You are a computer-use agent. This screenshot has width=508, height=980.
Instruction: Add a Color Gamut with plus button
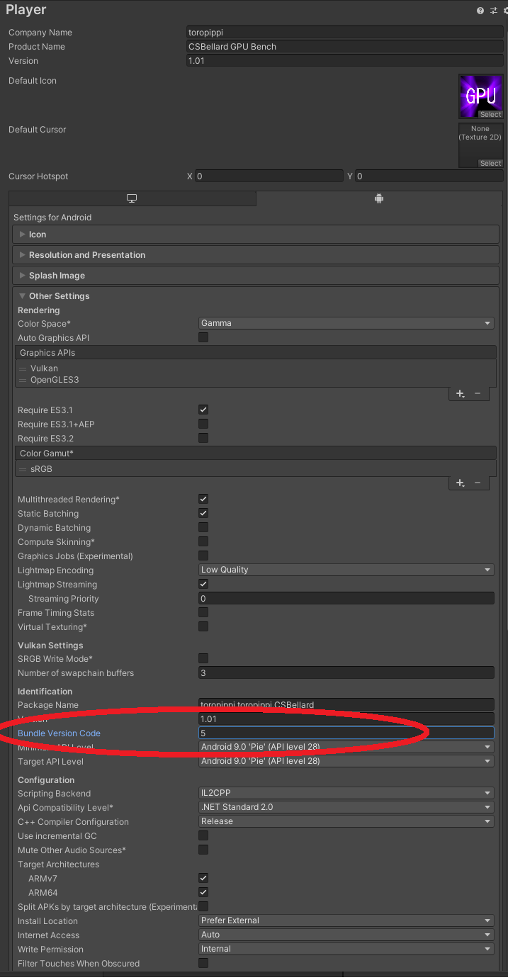(460, 483)
